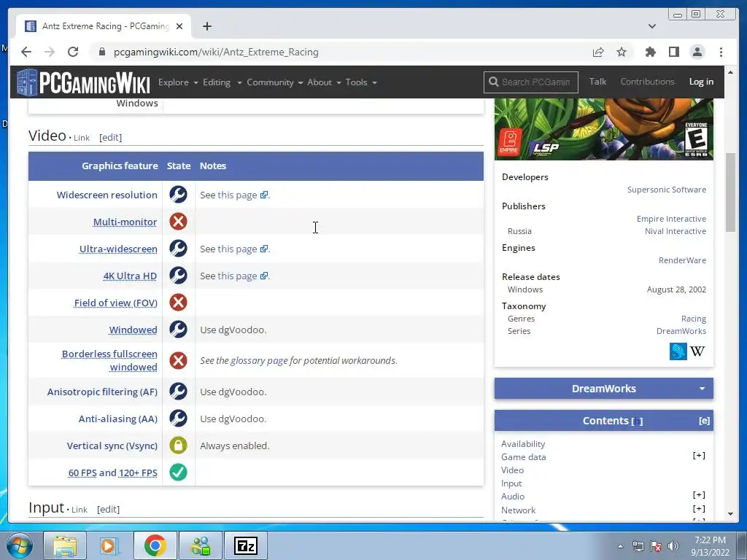Expand the Editing menu
Image resolution: width=747 pixels, height=560 pixels.
point(222,82)
